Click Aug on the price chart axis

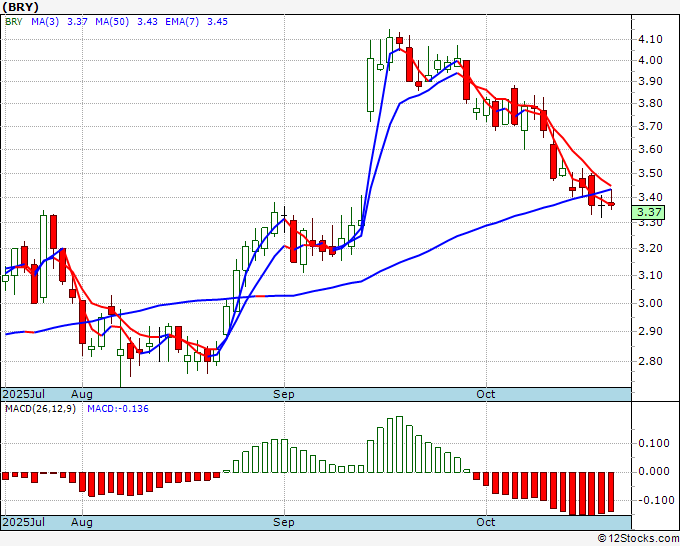pos(82,394)
